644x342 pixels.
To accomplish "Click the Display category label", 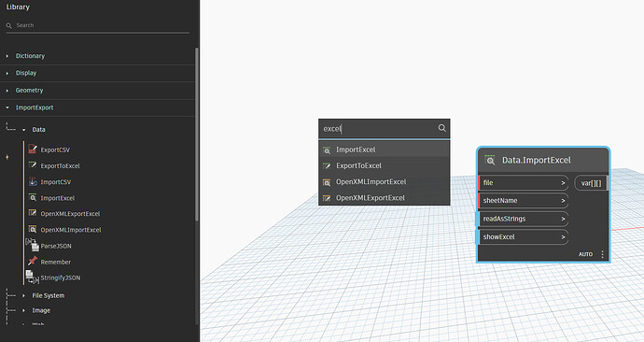I will coord(26,73).
